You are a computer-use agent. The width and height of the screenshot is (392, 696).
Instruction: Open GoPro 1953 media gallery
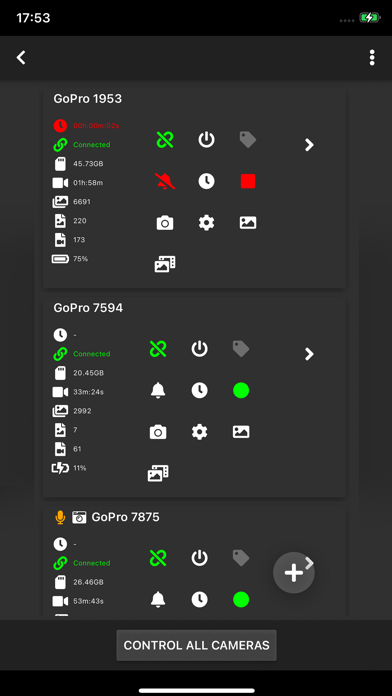coord(165,264)
